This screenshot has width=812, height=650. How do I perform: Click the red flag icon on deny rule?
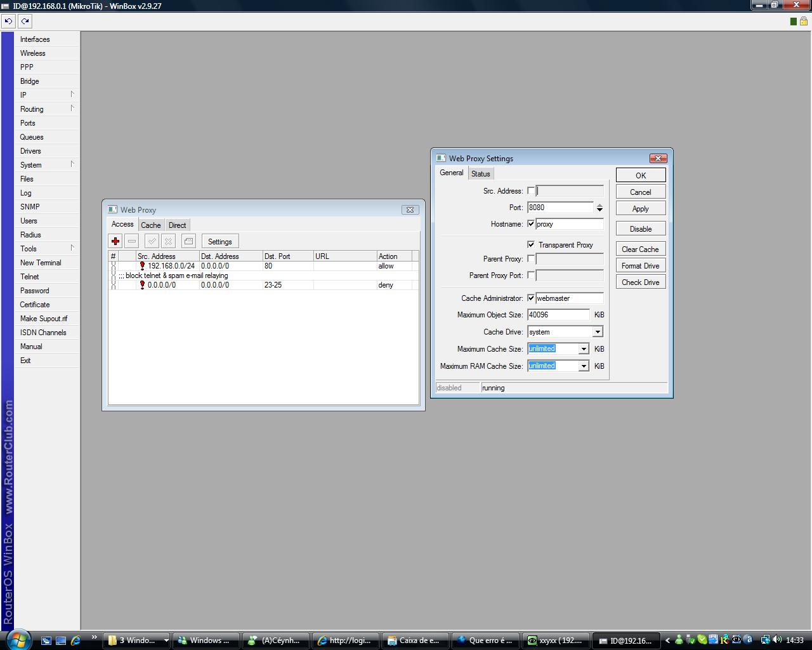pyautogui.click(x=142, y=285)
